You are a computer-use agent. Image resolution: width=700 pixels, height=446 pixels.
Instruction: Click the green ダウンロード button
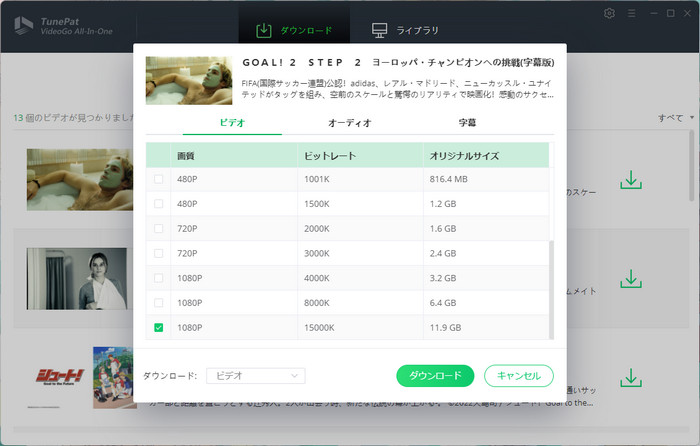[435, 376]
